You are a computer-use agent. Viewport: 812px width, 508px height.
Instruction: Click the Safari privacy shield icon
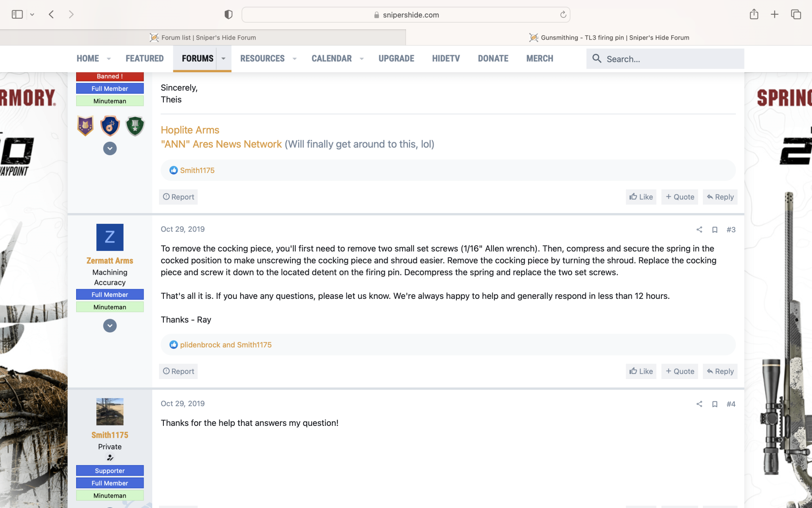click(228, 15)
